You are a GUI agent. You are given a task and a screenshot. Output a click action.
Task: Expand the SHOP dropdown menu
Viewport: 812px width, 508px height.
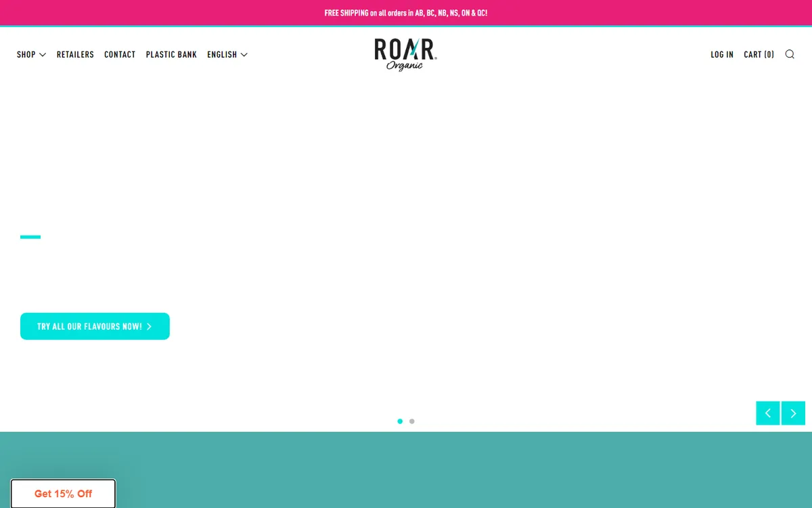coord(26,54)
